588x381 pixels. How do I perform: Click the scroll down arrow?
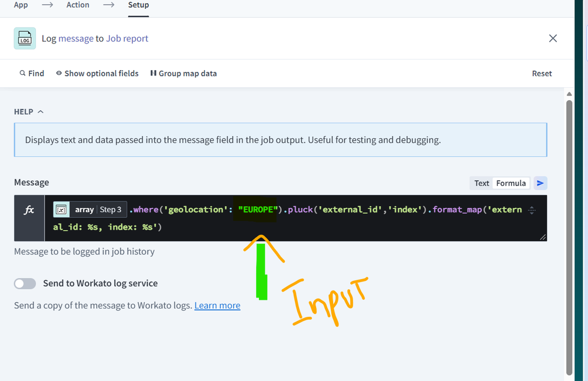click(x=569, y=376)
